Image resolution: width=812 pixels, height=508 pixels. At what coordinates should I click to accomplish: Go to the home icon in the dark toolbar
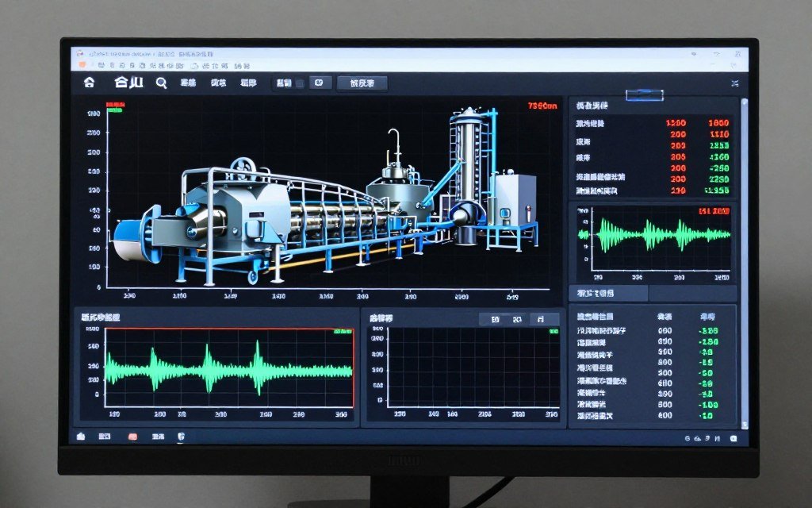90,83
